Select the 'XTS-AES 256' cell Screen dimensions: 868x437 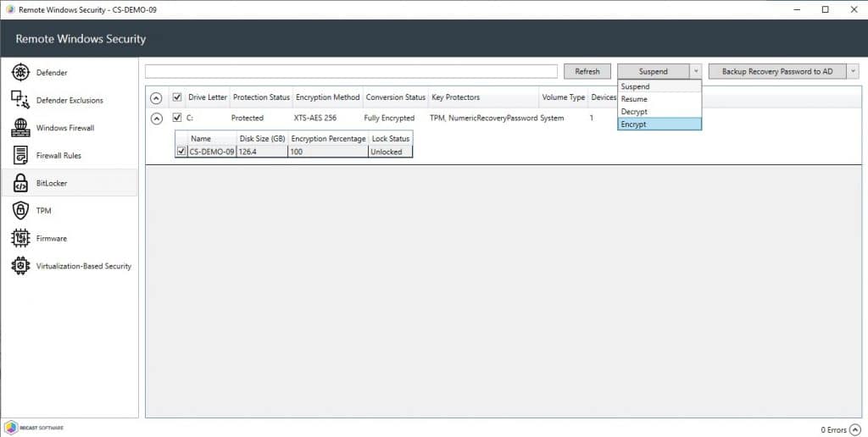click(315, 118)
